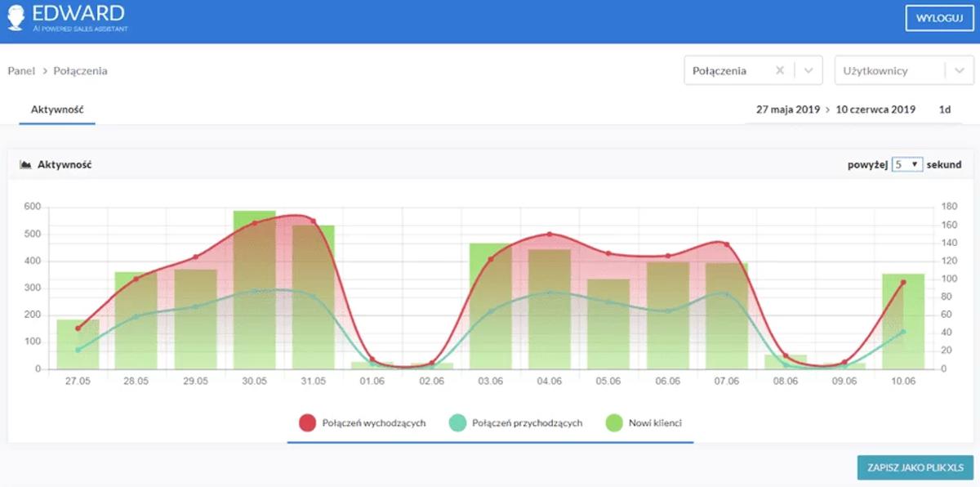Screen dimensions: 980x487
Task: Click the area chart icon beside the Aktywność panel title
Action: click(x=25, y=164)
